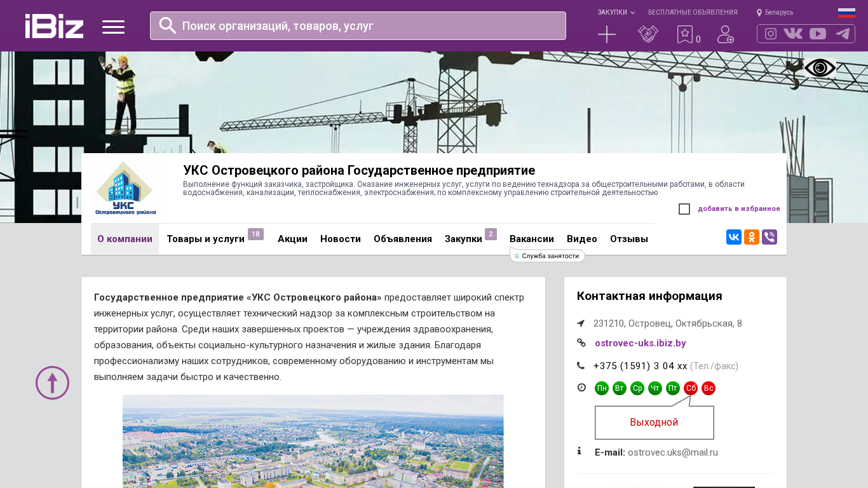Switch language via the Russian flag

(846, 13)
